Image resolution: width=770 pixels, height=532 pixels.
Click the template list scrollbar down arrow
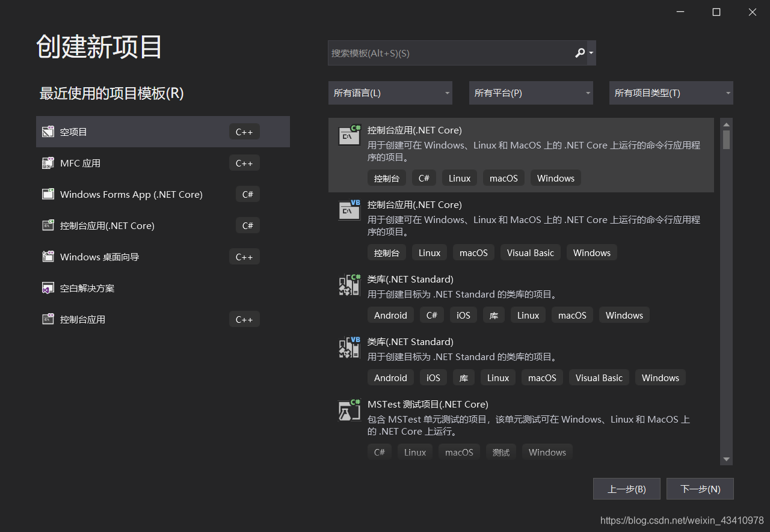point(727,459)
